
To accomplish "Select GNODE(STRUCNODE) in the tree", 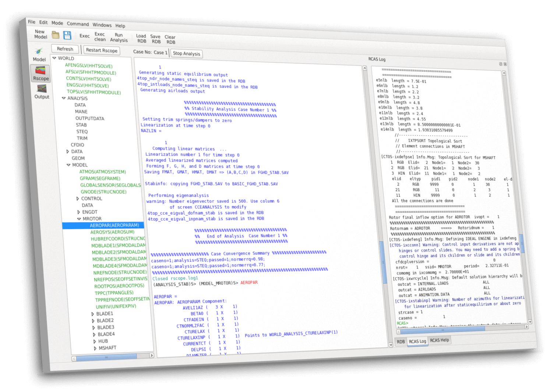I will tap(104, 192).
